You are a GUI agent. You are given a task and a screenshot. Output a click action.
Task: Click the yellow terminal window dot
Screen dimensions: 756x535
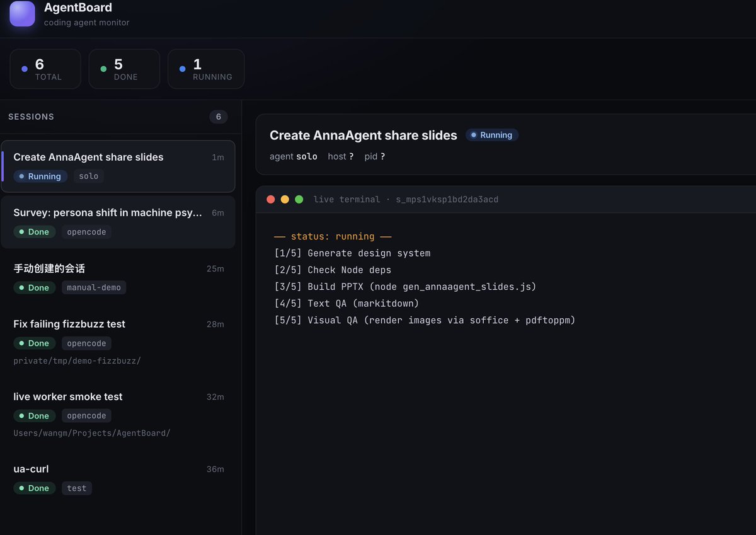(285, 199)
